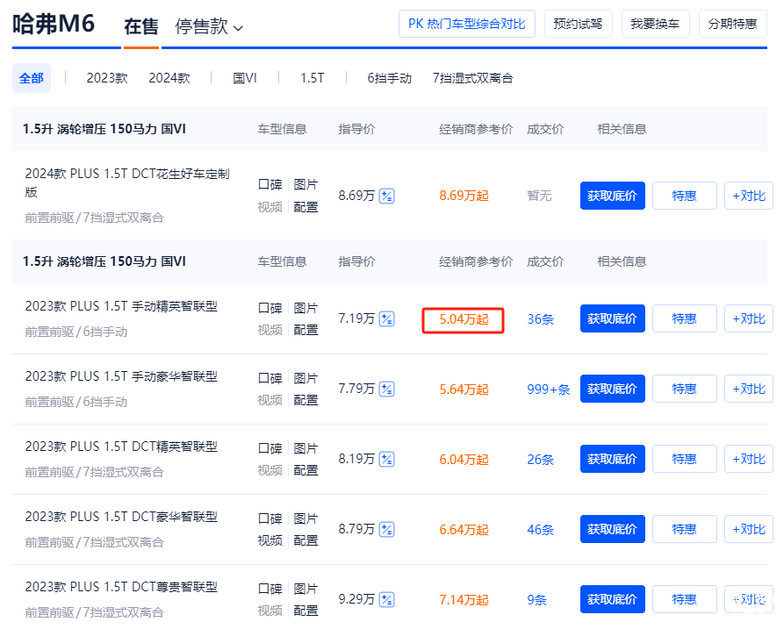This screenshot has height=629, width=784.
Task: Filter by 7挡湿式双离合 transmission
Action: [x=472, y=78]
